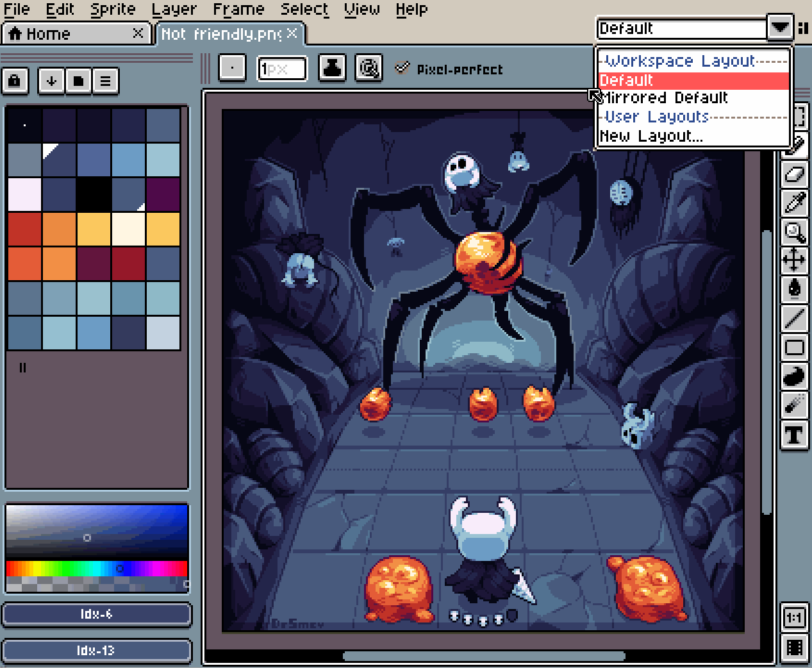This screenshot has height=668, width=812.
Task: Toggle the Pixel-perfect checkbox
Action: pos(402,68)
